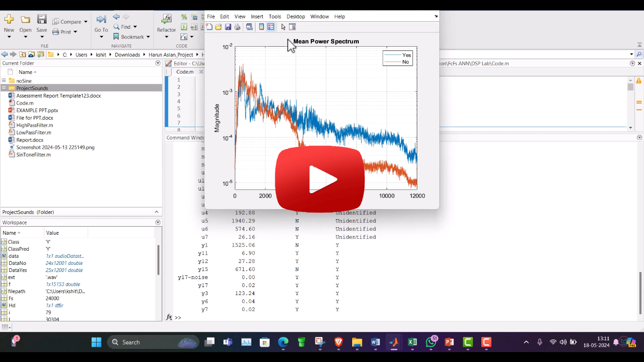Figure window: click New Figure icon

pyautogui.click(x=209, y=27)
